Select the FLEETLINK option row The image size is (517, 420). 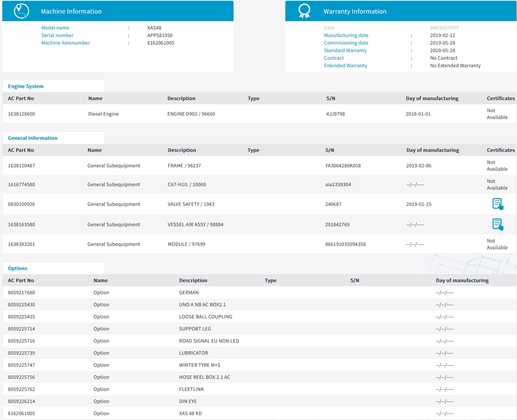(x=191, y=389)
